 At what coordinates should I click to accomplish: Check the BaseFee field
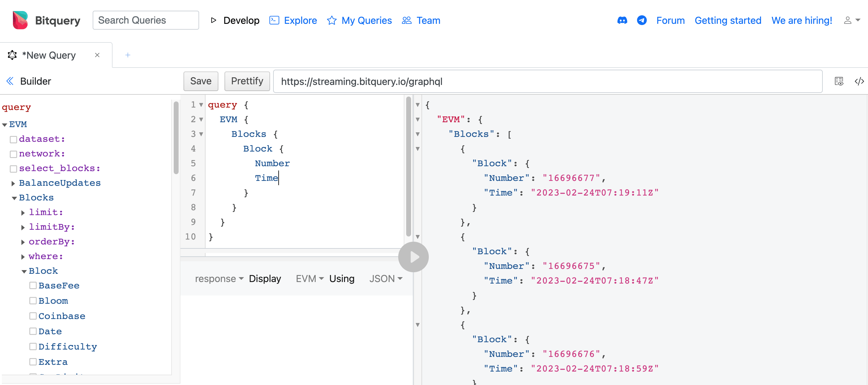(x=33, y=285)
